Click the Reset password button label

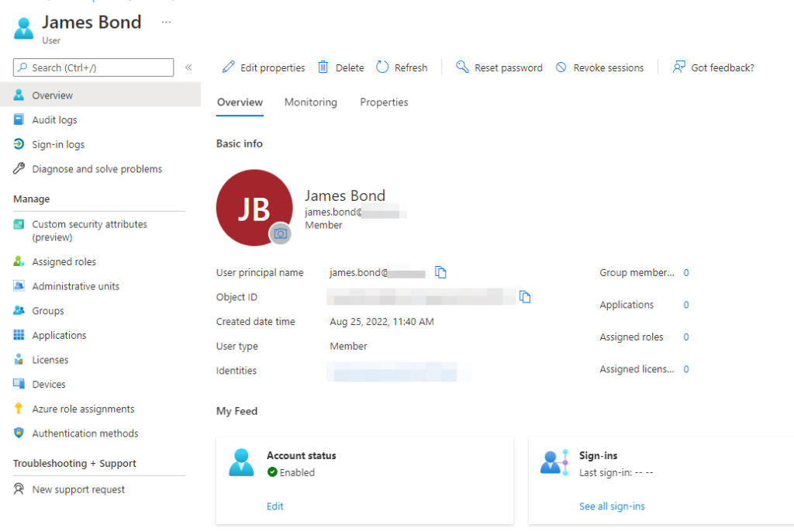(x=509, y=67)
